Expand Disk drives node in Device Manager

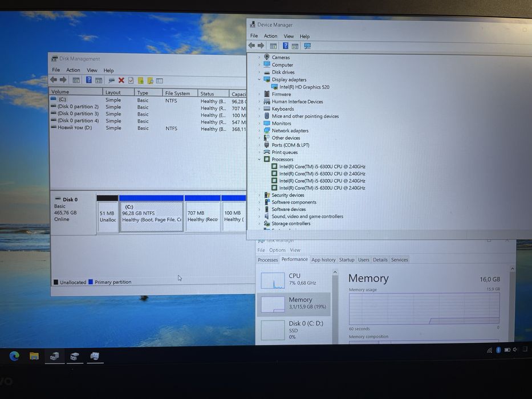point(259,72)
